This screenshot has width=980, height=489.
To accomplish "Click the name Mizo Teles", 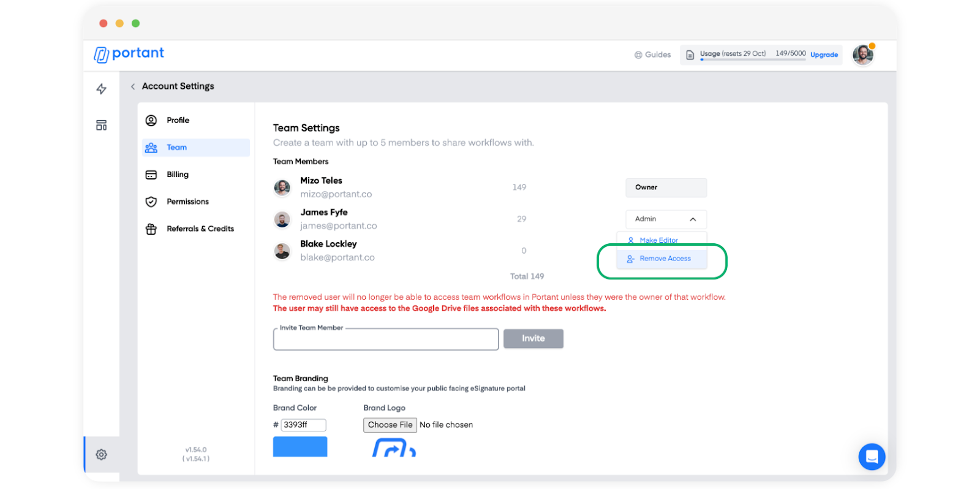I will pyautogui.click(x=321, y=181).
